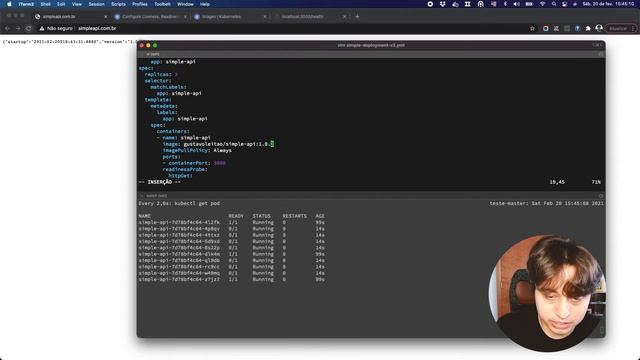640x360 pixels.
Task: Open the Dropbox menu bar icon
Action: 443,4
